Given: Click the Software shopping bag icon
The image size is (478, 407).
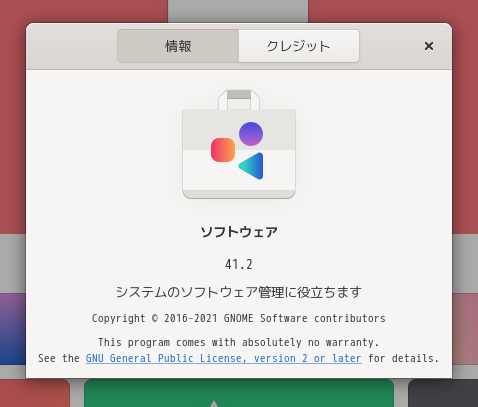Looking at the screenshot, I should pos(239,144).
